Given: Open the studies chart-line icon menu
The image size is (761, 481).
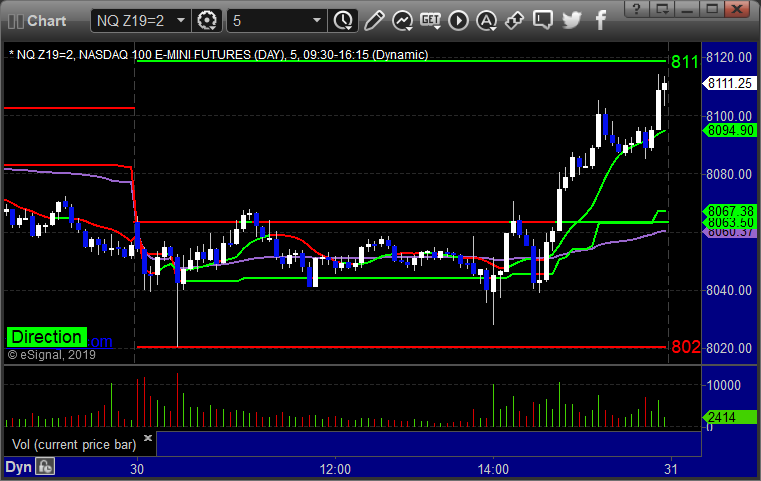Looking at the screenshot, I should [402, 21].
